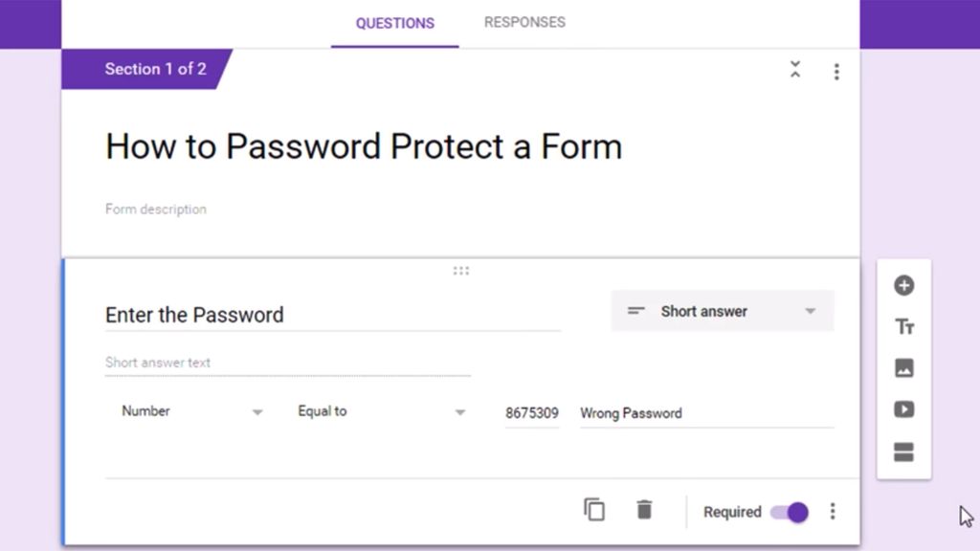The width and height of the screenshot is (980, 551).
Task: Select the Questions tab
Action: [394, 22]
